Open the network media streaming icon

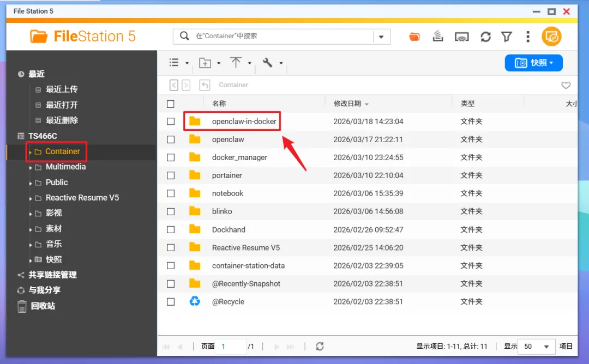(x=462, y=37)
